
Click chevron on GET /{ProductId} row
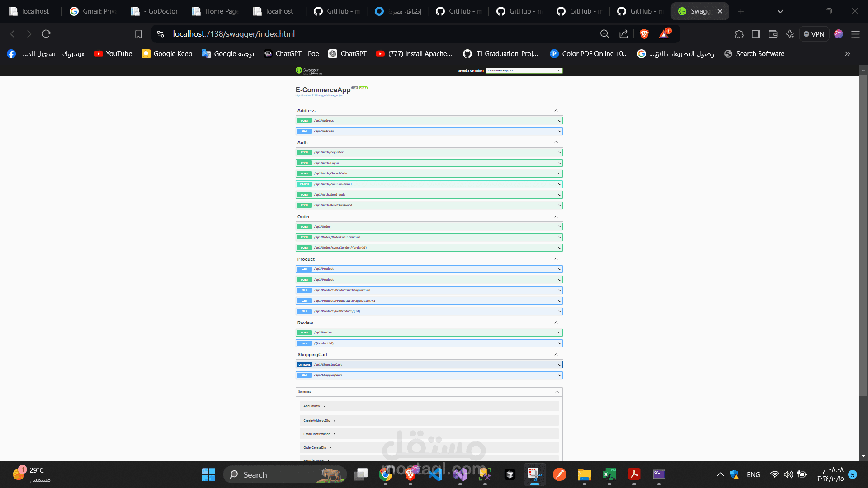pos(560,343)
